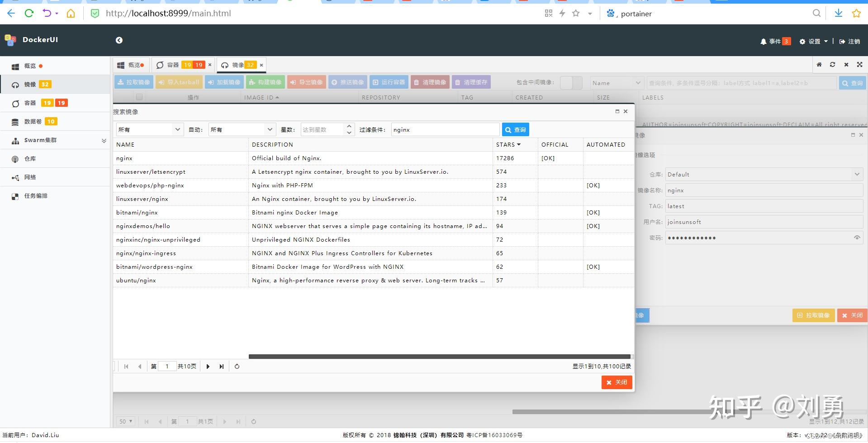Screen dimensions: 868x443
Task: Switch to the 概览 tab
Action: [131, 64]
